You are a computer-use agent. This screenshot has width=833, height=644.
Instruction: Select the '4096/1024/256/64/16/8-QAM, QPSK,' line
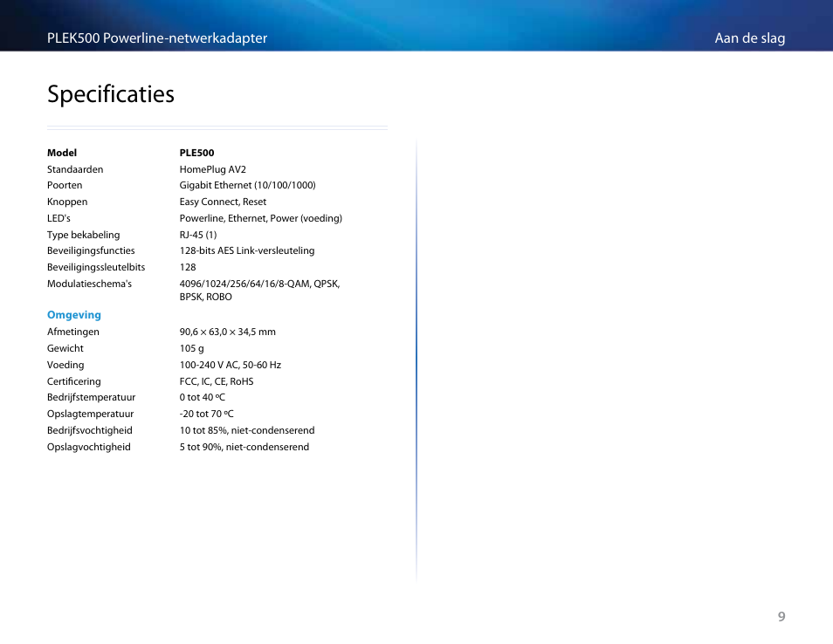[x=260, y=284]
